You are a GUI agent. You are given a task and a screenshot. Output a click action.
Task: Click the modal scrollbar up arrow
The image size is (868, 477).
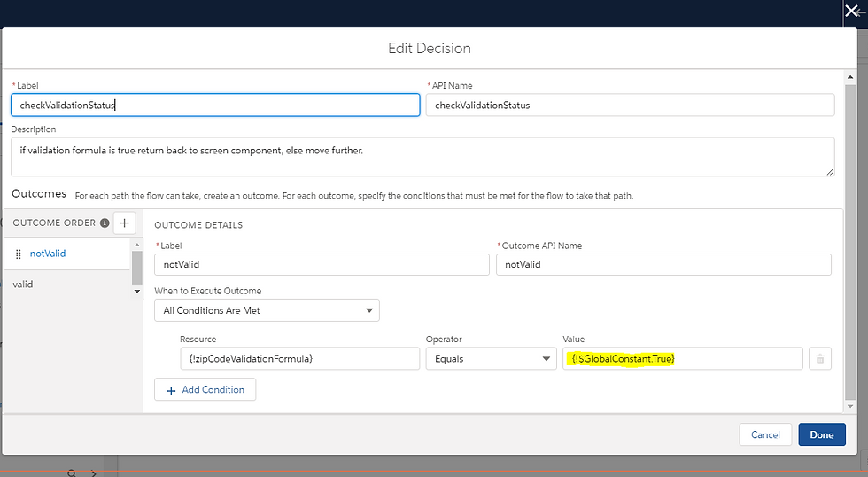click(x=850, y=77)
